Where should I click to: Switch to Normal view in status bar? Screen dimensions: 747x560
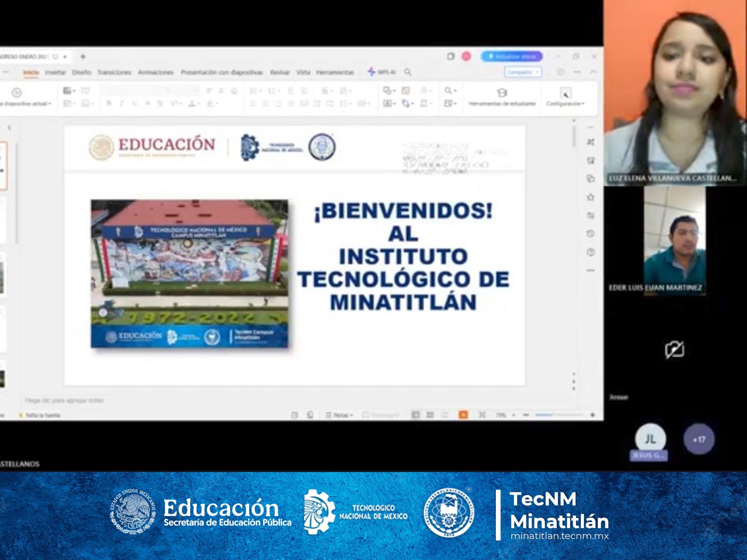pos(415,414)
